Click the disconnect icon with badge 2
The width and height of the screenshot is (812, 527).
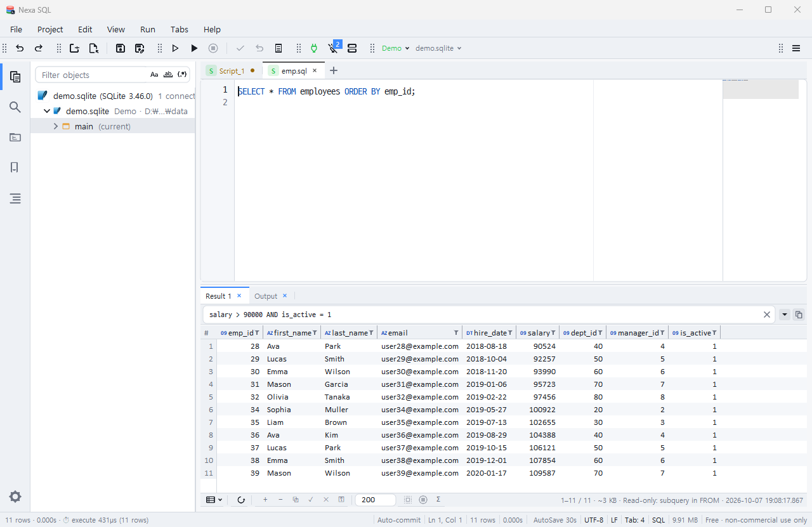coord(333,48)
